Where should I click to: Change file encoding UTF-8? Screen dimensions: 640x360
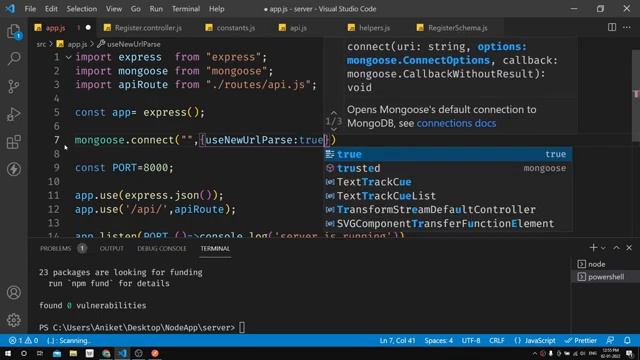(471, 340)
